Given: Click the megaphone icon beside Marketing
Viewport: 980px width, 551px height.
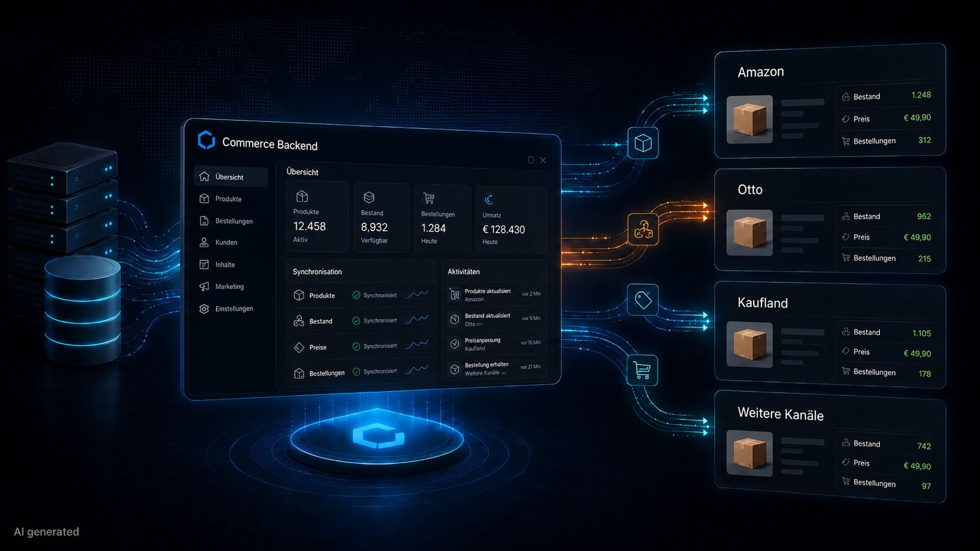Looking at the screenshot, I should 204,286.
